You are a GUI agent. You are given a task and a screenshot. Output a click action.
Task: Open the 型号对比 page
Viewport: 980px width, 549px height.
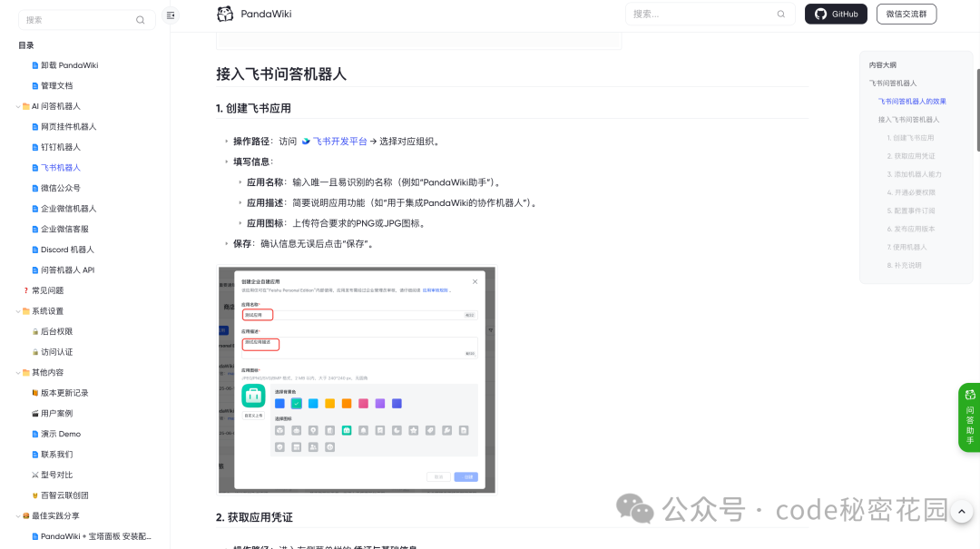[57, 475]
